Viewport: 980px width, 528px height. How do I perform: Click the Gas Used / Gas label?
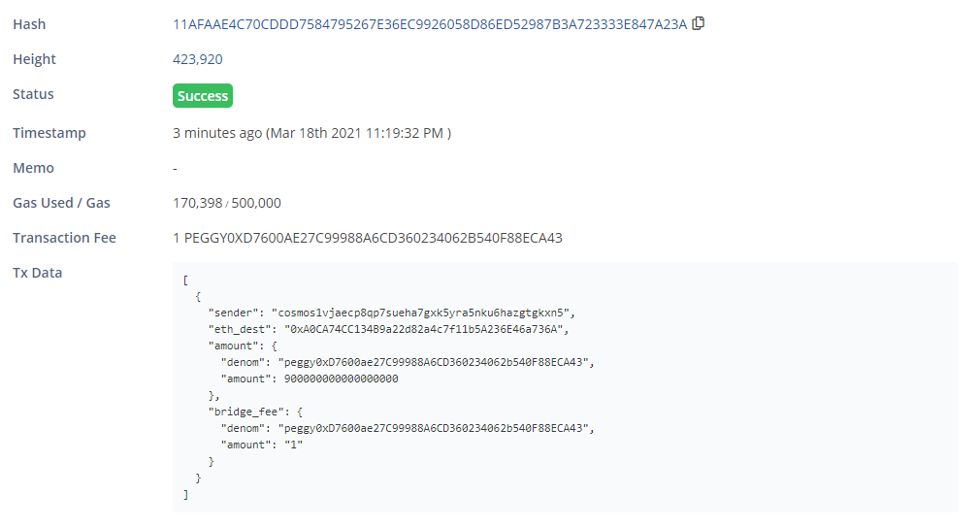(x=61, y=203)
